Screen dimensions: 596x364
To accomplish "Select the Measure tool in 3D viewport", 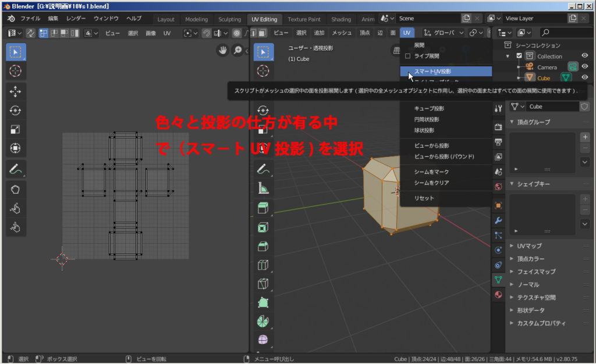I will click(263, 188).
